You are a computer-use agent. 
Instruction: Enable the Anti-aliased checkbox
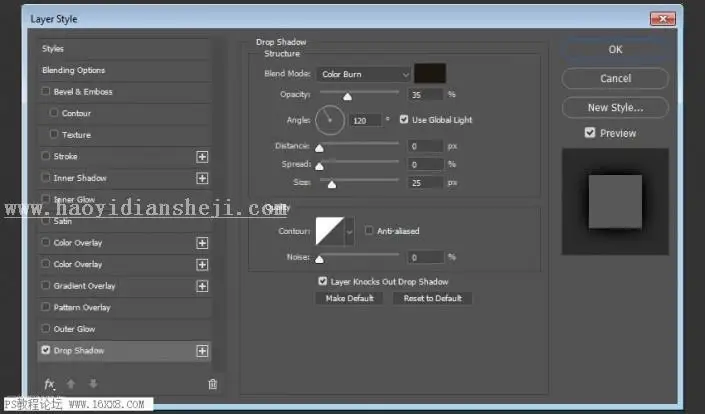click(369, 231)
